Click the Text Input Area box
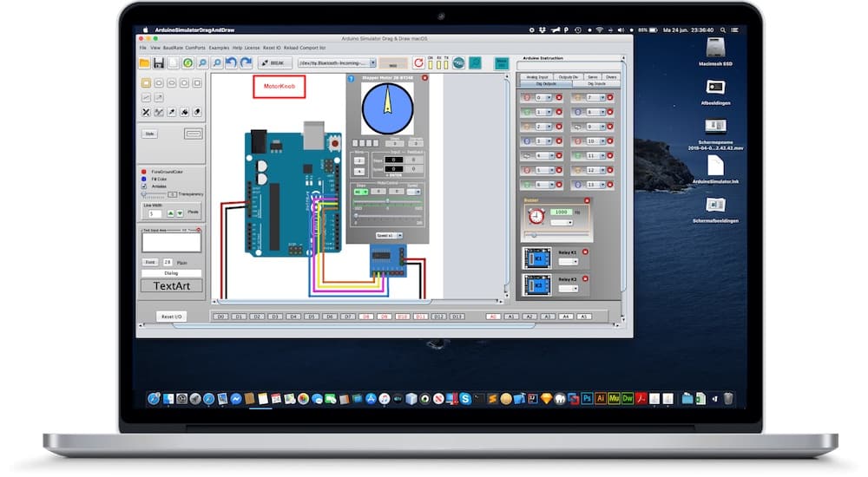This screenshot has width=868, height=477. tap(171, 243)
